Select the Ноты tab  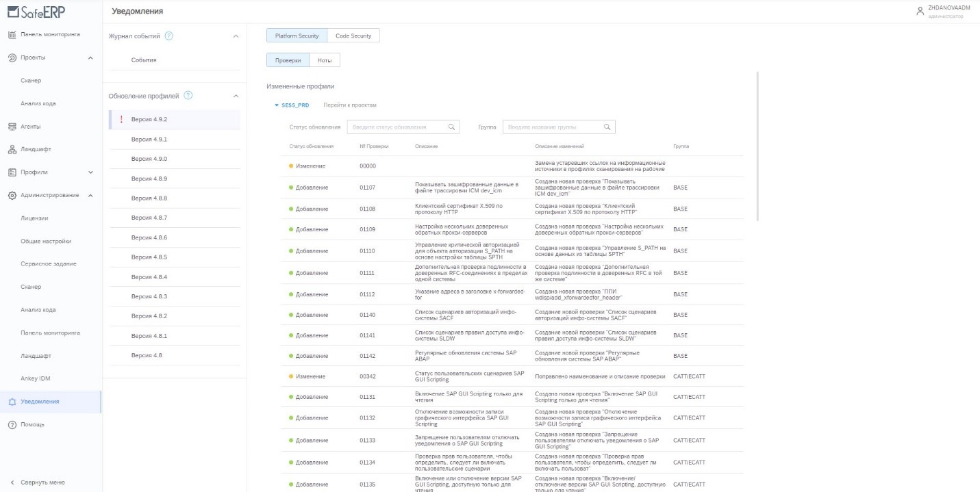[325, 60]
